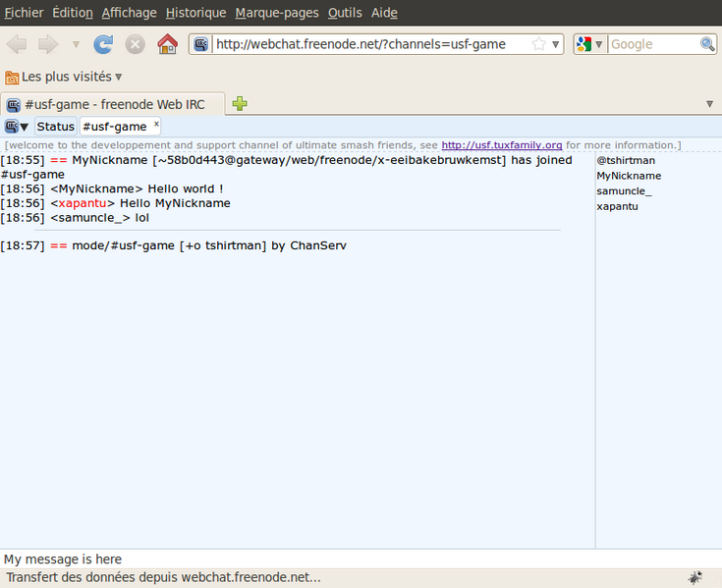Click the site identity icon in the address bar

(200, 44)
